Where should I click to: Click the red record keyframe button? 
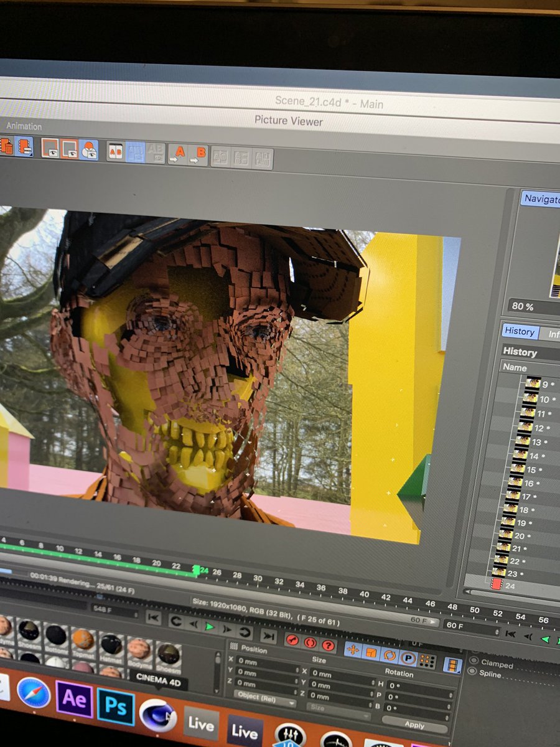(x=292, y=641)
